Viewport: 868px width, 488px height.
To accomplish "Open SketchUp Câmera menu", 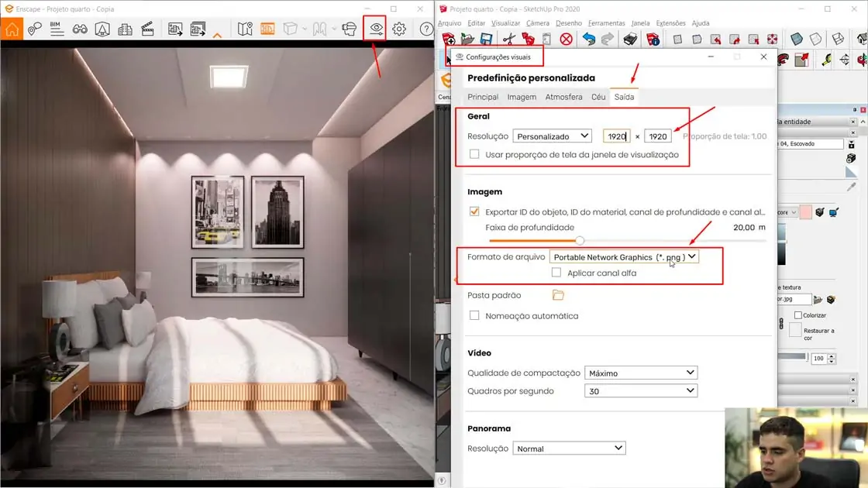I will (x=538, y=23).
